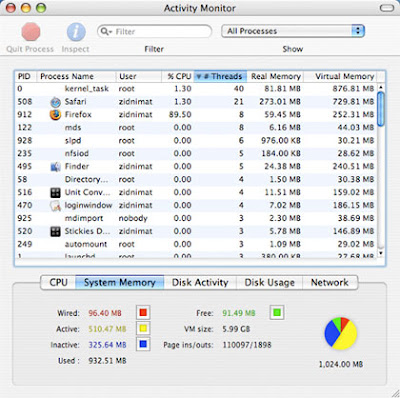Select the System Memory tab
400x398 pixels.
[120, 282]
